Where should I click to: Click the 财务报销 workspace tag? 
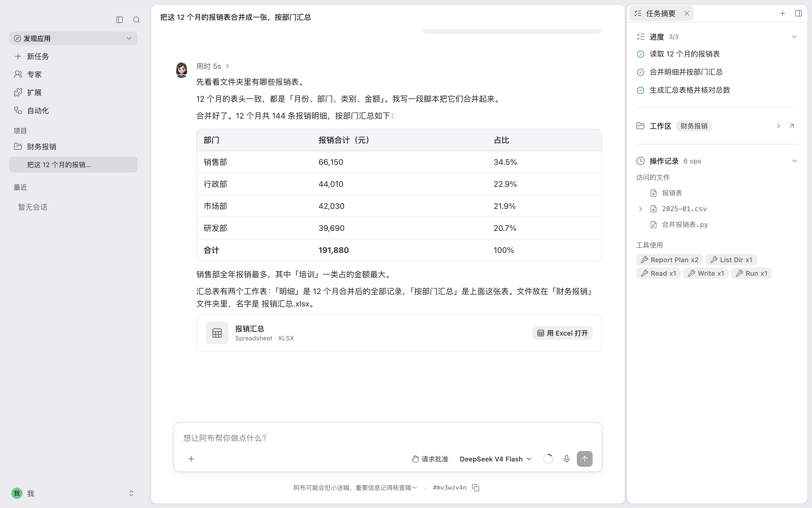(694, 126)
